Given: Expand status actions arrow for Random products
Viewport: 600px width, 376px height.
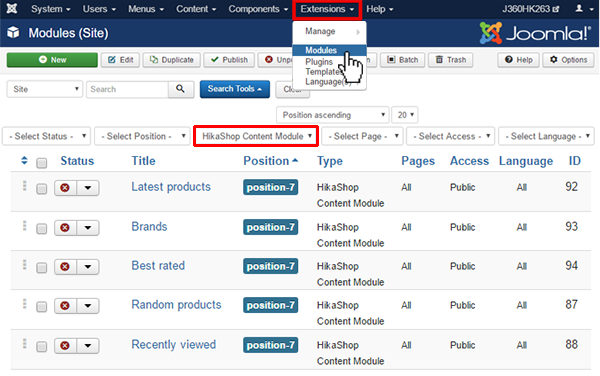Looking at the screenshot, I should (88, 306).
